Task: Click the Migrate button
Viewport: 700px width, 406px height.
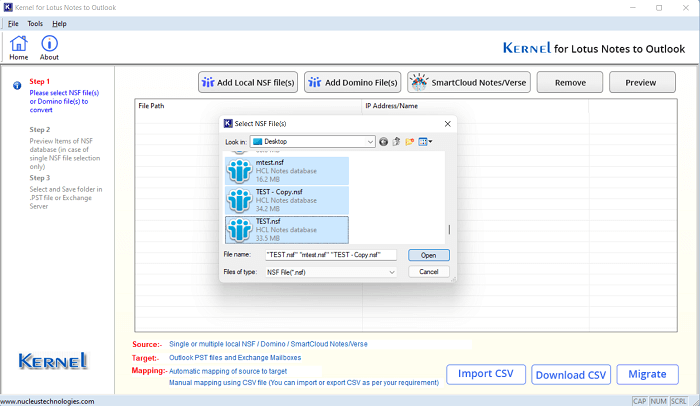Action: [647, 374]
